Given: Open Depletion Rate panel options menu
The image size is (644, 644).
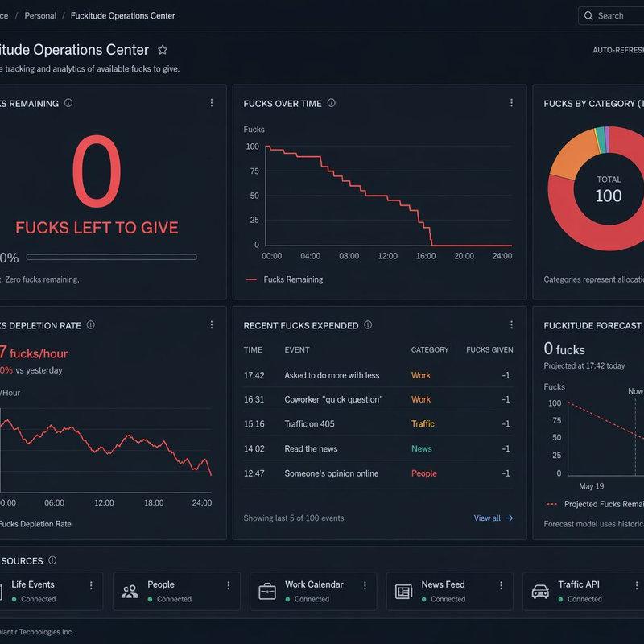Looking at the screenshot, I should tap(212, 325).
